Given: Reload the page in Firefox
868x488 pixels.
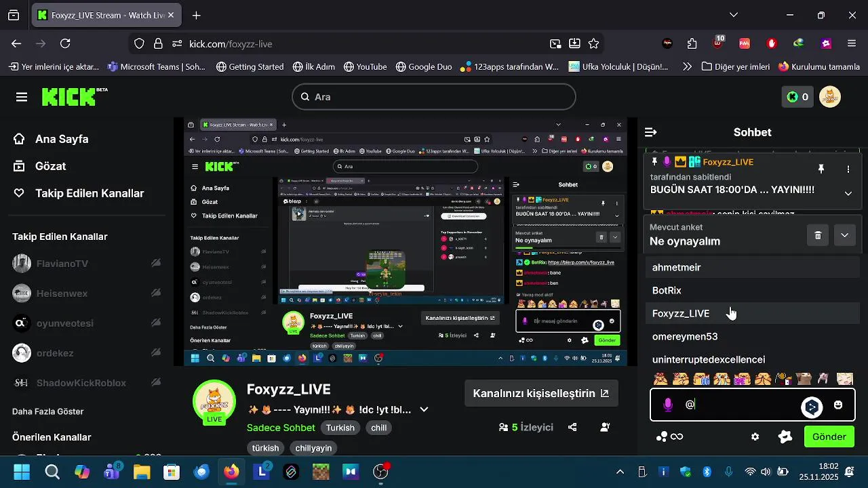Looking at the screenshot, I should [x=65, y=43].
